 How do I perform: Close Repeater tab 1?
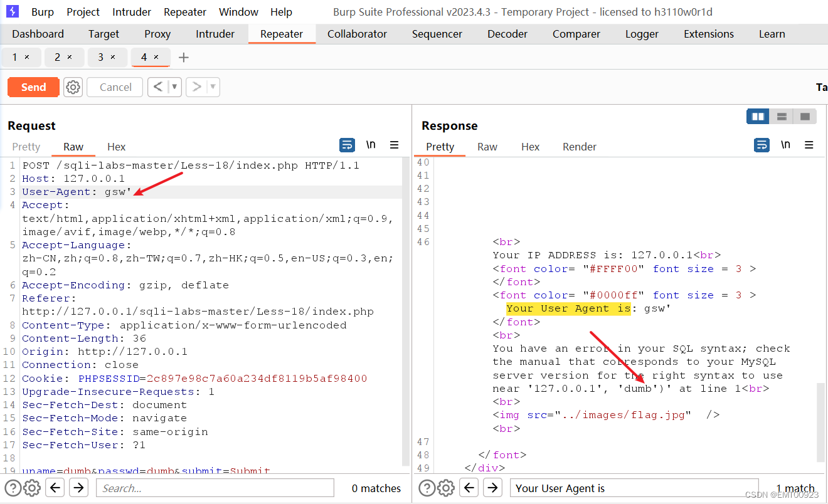point(27,57)
